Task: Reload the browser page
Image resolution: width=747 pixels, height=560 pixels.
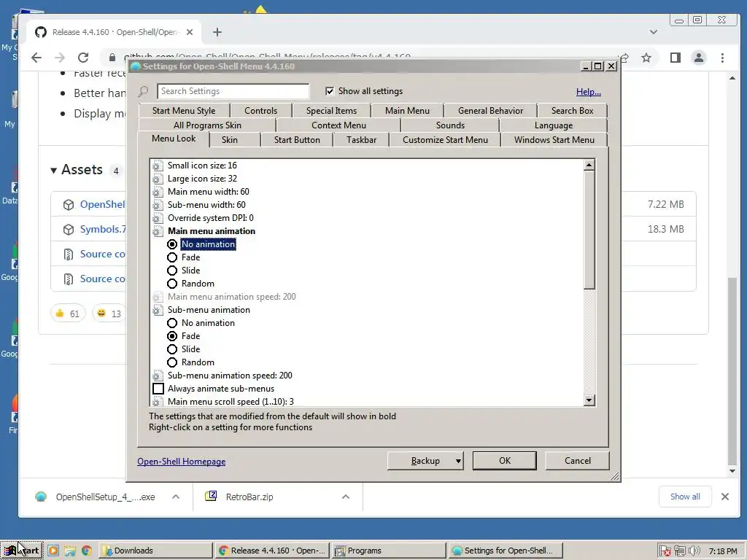Action: coord(83,58)
